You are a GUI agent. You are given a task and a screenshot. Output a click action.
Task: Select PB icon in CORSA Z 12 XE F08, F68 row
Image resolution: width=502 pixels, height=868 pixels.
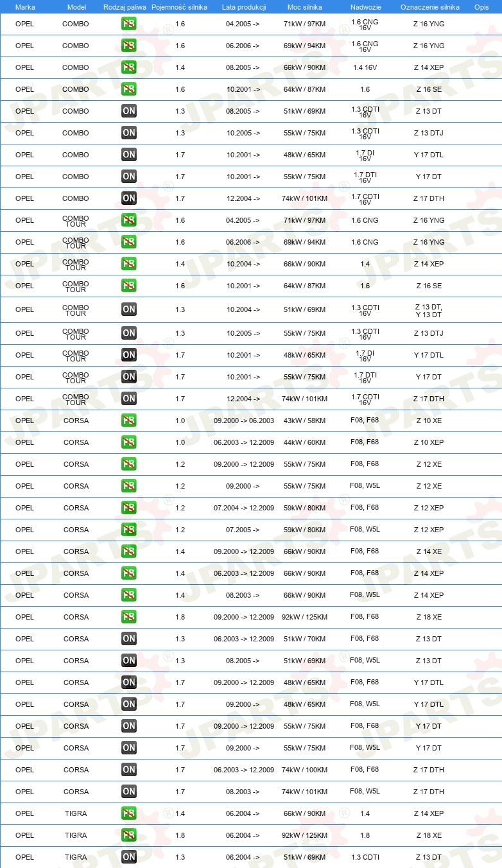[128, 464]
